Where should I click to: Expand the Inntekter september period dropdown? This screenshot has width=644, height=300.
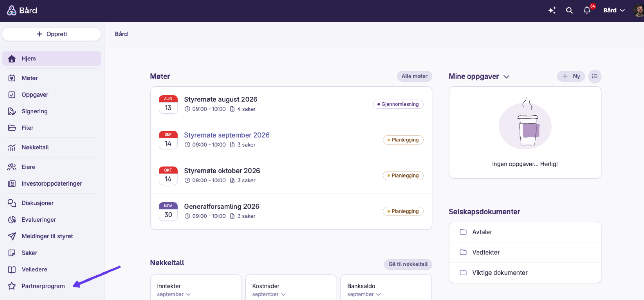point(174,294)
